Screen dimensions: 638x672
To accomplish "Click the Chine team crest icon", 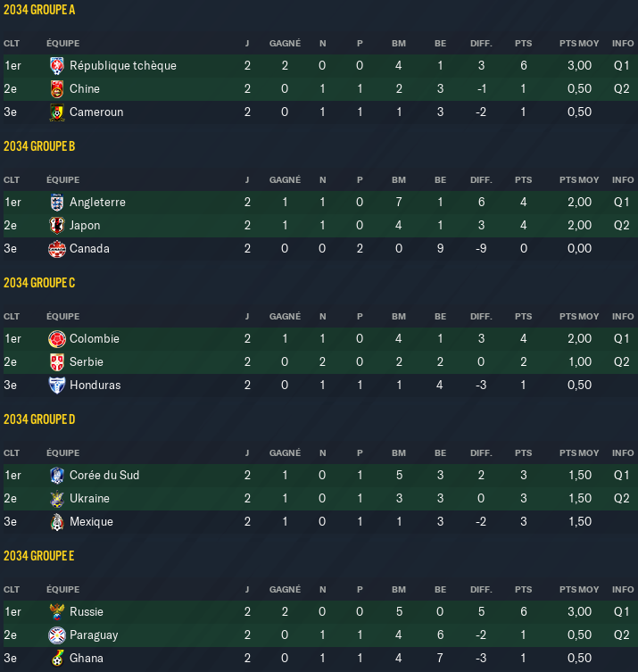I will pyautogui.click(x=57, y=88).
